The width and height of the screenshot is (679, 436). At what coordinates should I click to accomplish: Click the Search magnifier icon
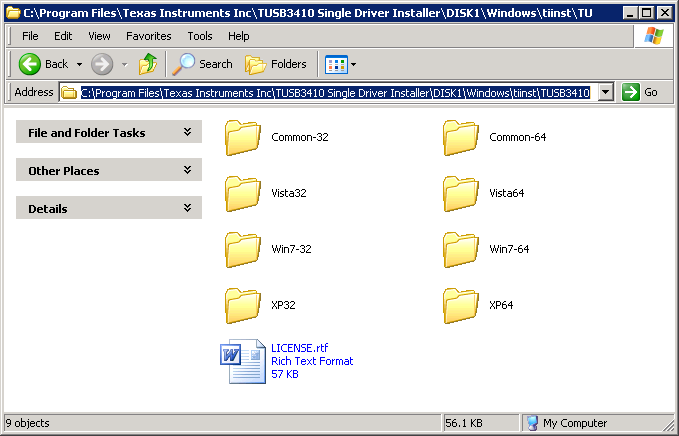(x=184, y=64)
